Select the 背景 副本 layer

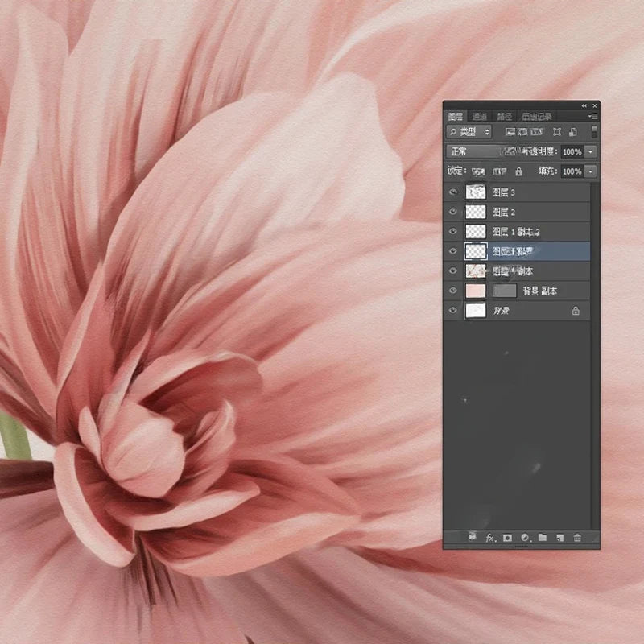tap(539, 291)
